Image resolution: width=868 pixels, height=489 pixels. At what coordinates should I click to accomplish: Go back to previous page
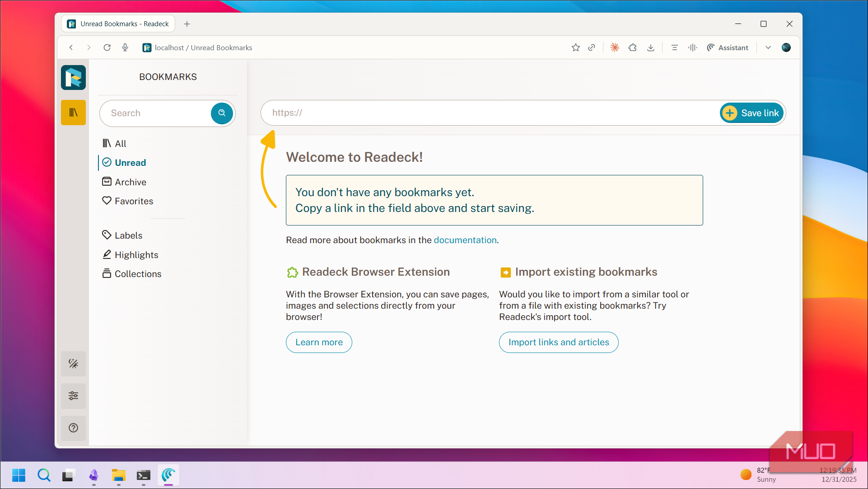pyautogui.click(x=71, y=47)
